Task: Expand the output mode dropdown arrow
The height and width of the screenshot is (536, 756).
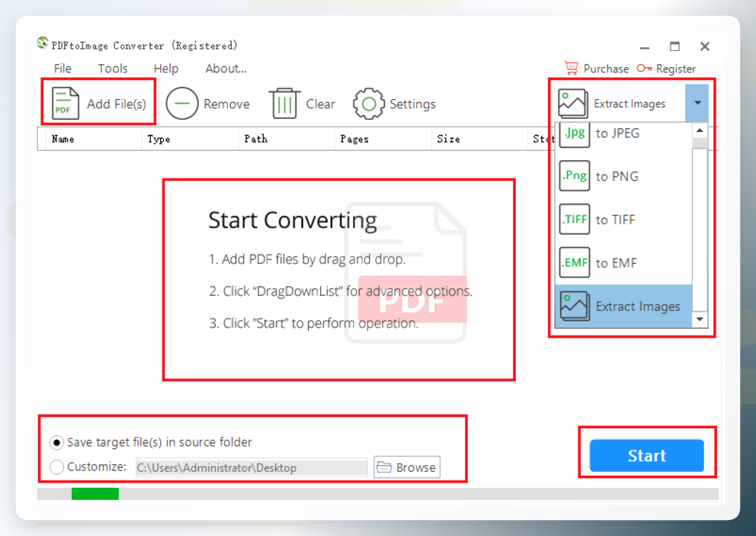Action: coord(697,103)
